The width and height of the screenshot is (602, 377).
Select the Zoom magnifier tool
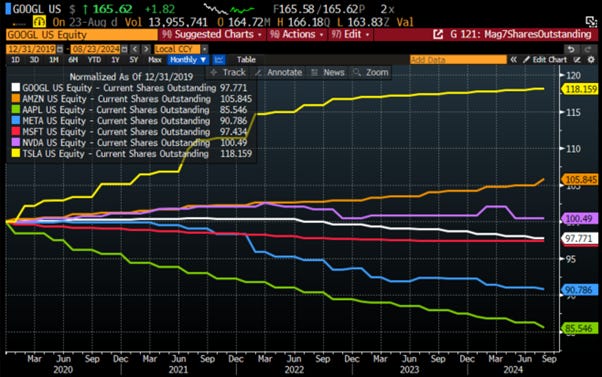pos(370,72)
